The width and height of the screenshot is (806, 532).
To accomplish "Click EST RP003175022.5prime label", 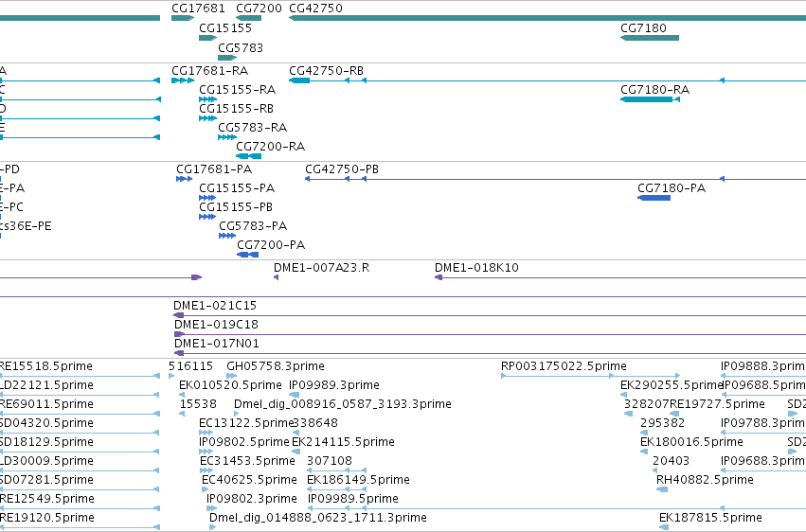I will click(x=564, y=366).
